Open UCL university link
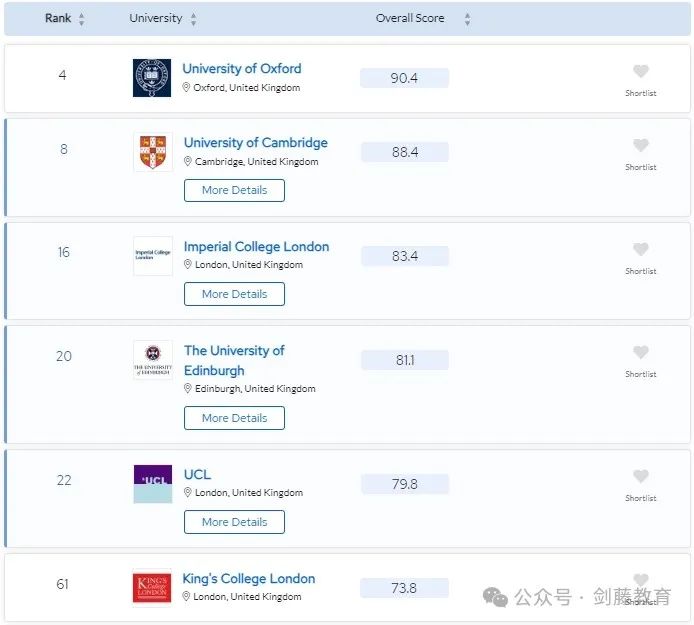 (x=197, y=475)
